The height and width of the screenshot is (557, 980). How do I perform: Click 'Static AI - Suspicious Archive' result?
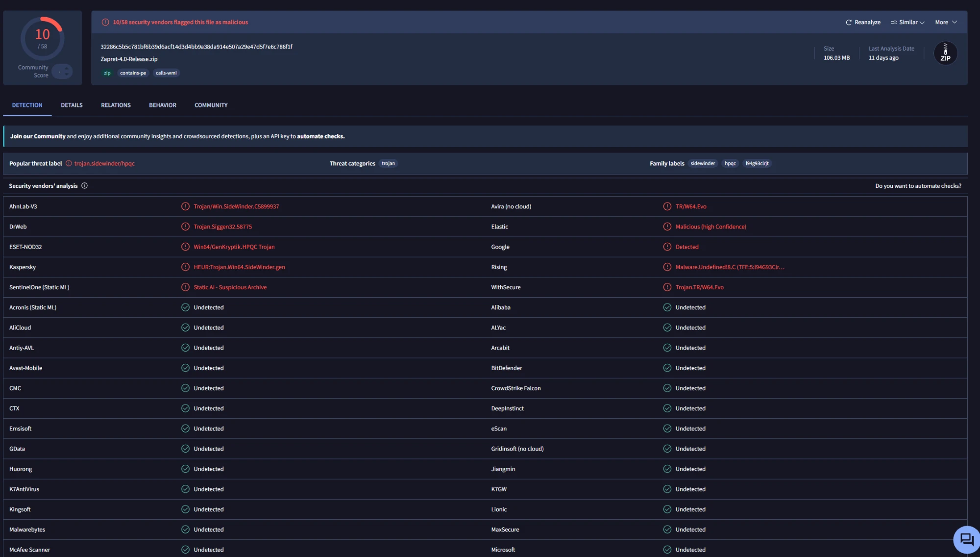[x=230, y=287]
